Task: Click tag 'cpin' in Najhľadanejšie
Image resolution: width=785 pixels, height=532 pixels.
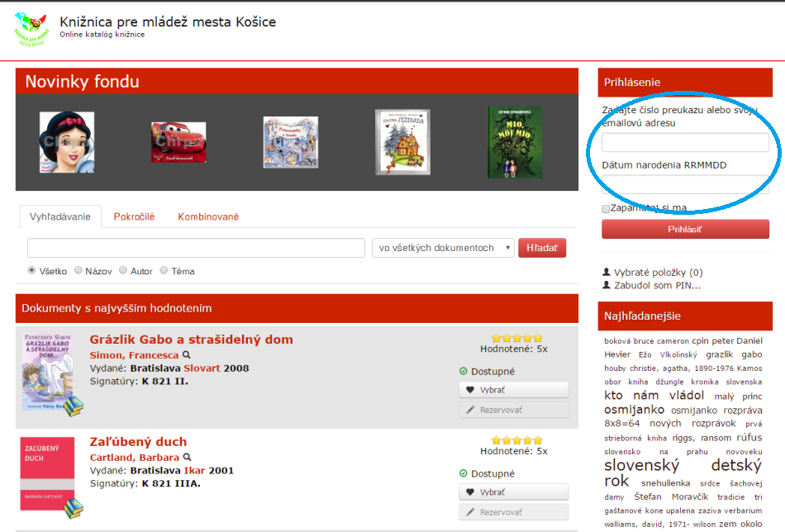Action: (x=700, y=341)
